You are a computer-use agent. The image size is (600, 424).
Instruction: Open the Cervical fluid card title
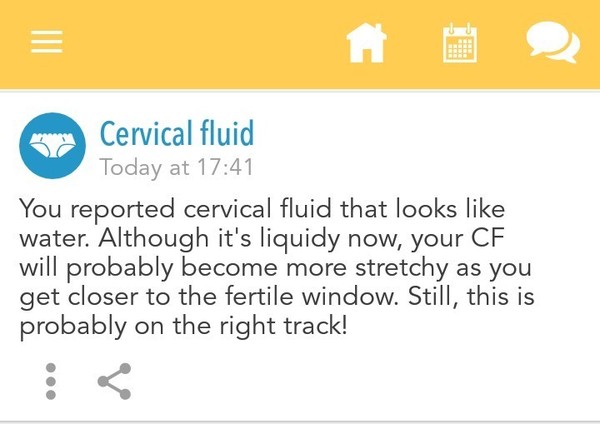coord(177,133)
